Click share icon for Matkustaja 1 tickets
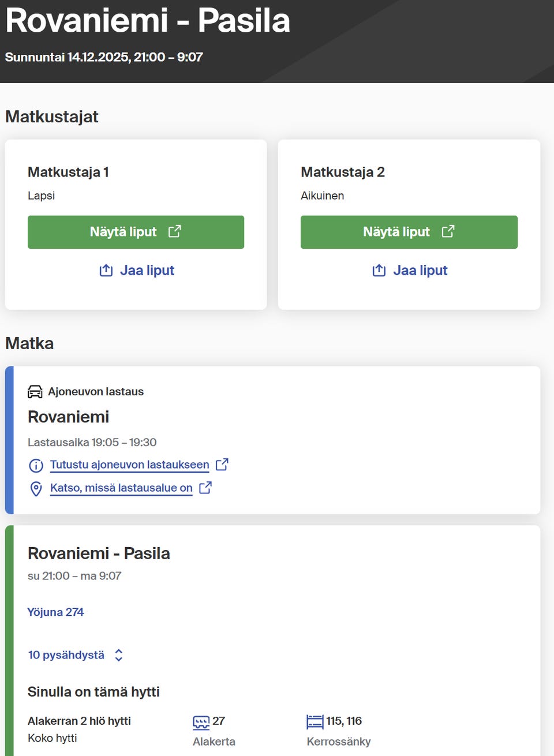The height and width of the screenshot is (756, 554). click(106, 270)
